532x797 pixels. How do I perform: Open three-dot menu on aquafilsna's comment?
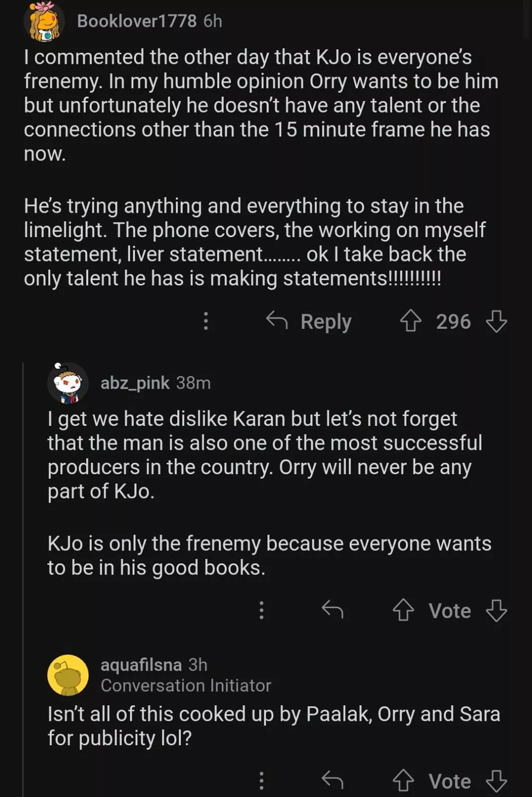[262, 781]
